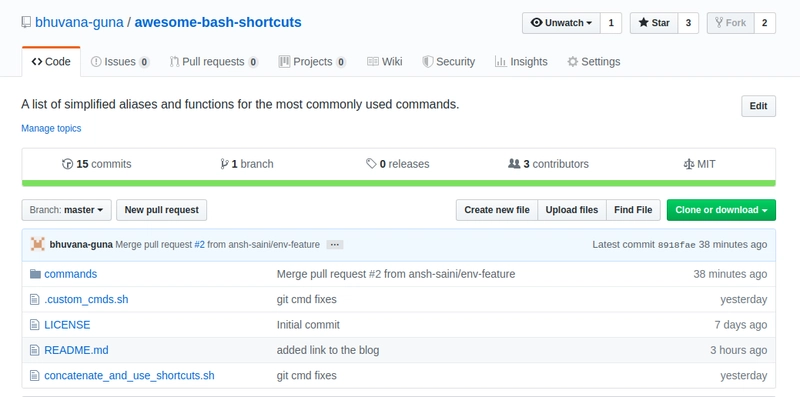Click Edit repository description button
Image resolution: width=800 pixels, height=397 pixels.
coord(758,106)
